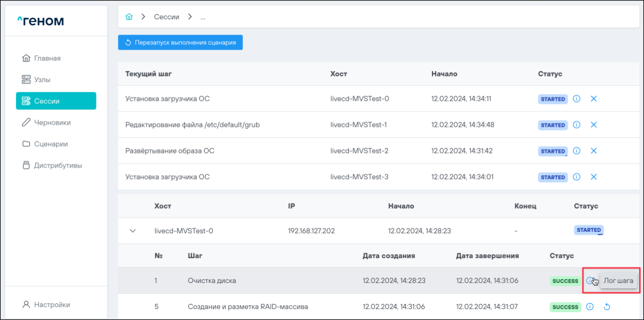Cancel the livecd-MVSTest-0 current step with X icon
The width and height of the screenshot is (644, 320).
click(x=594, y=99)
